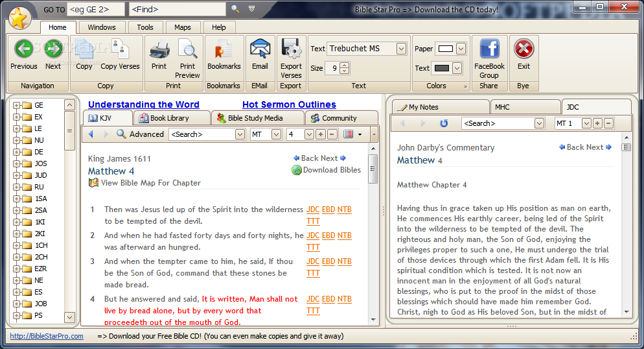Open the Trebuchet MS font dropdown
The image size is (644, 349).
pos(401,49)
